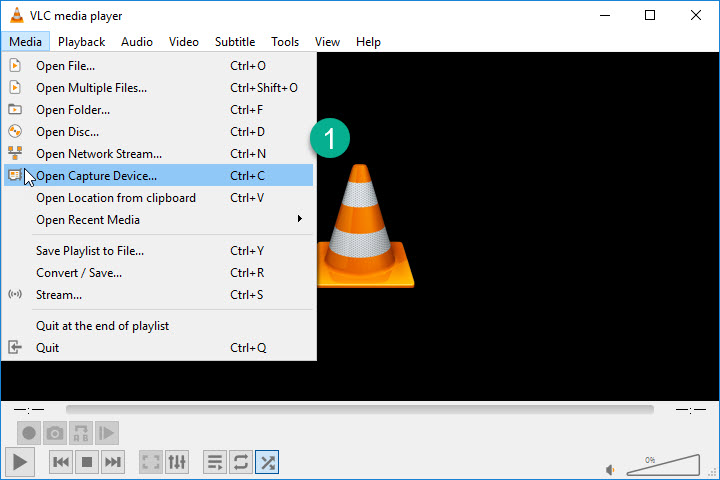Take a snapshot with camera icon

point(55,433)
